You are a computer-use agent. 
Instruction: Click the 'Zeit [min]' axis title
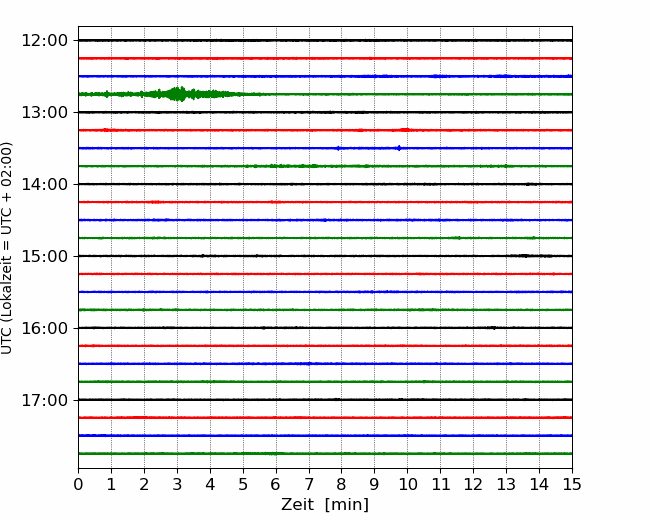tap(325, 505)
